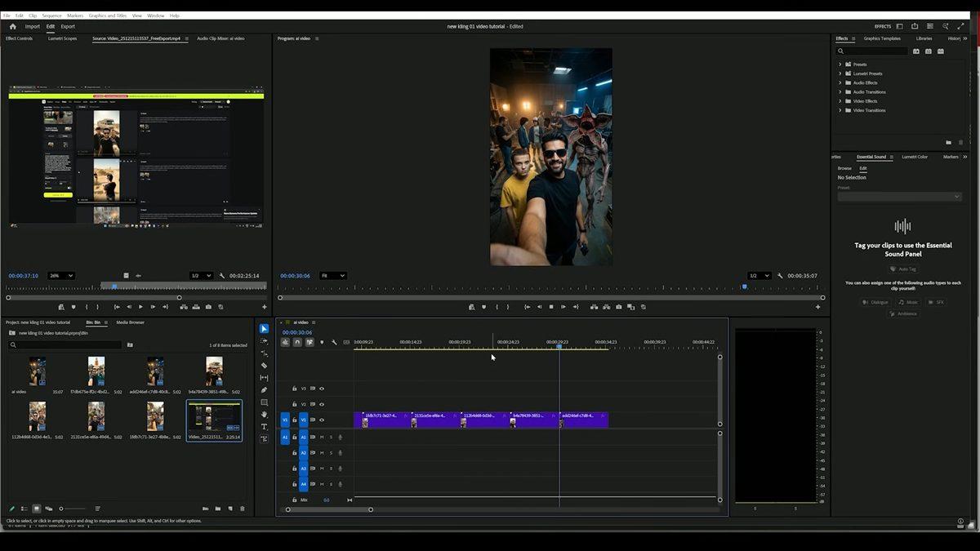This screenshot has height=551, width=980.
Task: Click the Quick Export share icon
Action: pos(914,26)
